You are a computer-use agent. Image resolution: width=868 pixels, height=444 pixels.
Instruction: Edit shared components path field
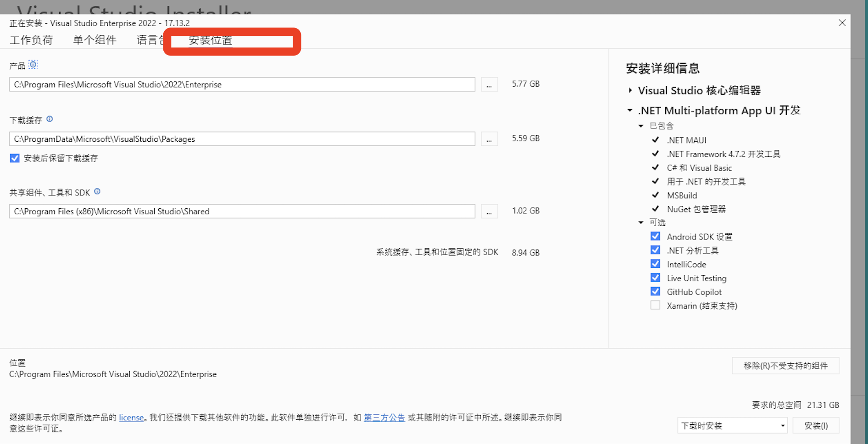(242, 211)
